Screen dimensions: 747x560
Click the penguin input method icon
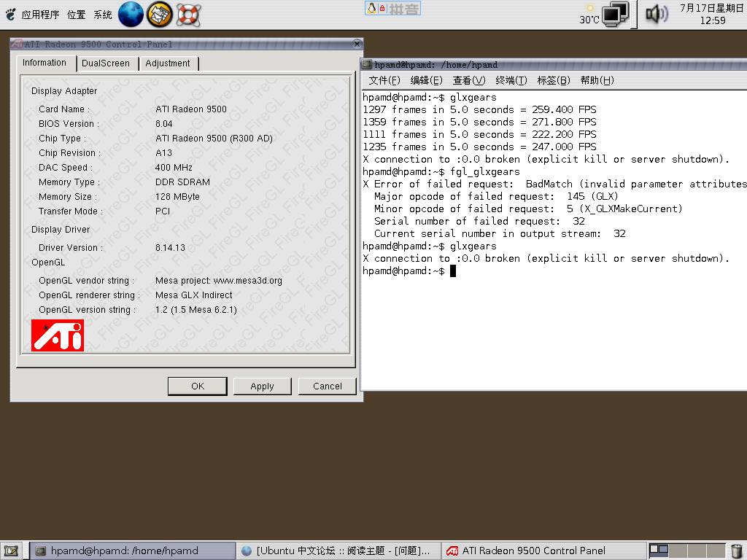[371, 8]
